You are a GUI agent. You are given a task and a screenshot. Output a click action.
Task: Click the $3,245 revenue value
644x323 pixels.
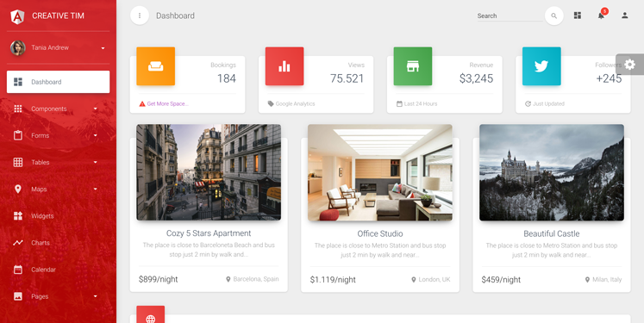pyautogui.click(x=477, y=78)
